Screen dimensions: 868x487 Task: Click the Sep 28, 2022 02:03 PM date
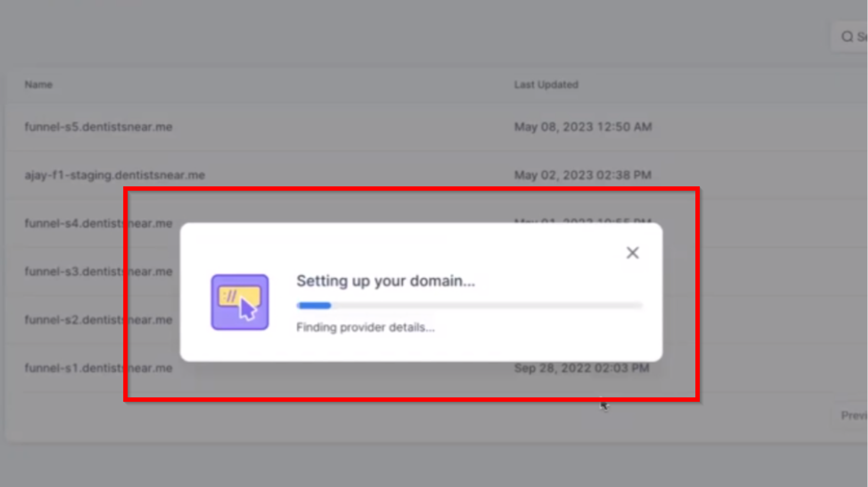[x=582, y=368]
